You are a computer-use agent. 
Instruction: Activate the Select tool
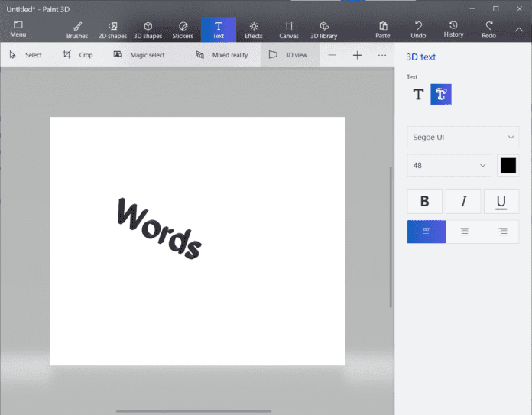tap(25, 55)
